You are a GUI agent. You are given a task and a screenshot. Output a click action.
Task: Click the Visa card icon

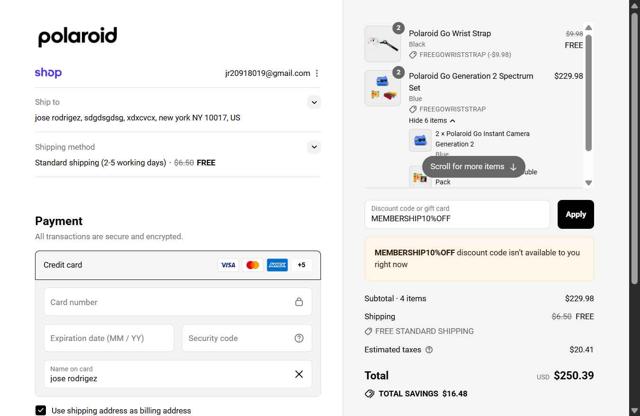(228, 265)
